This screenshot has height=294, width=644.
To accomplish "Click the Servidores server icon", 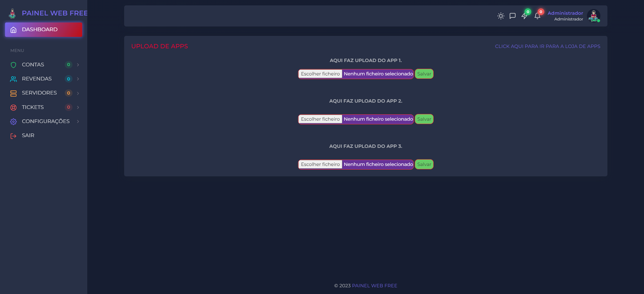I will 14,93.
